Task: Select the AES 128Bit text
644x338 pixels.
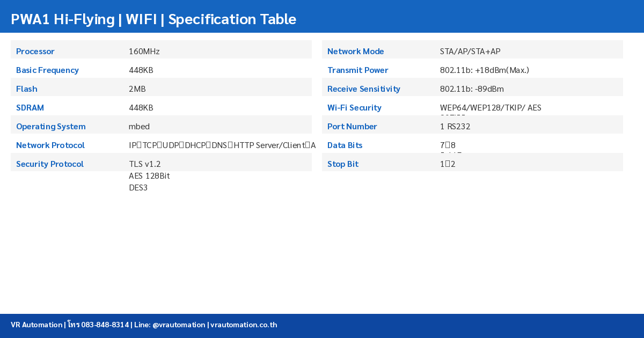Action: [149, 176]
